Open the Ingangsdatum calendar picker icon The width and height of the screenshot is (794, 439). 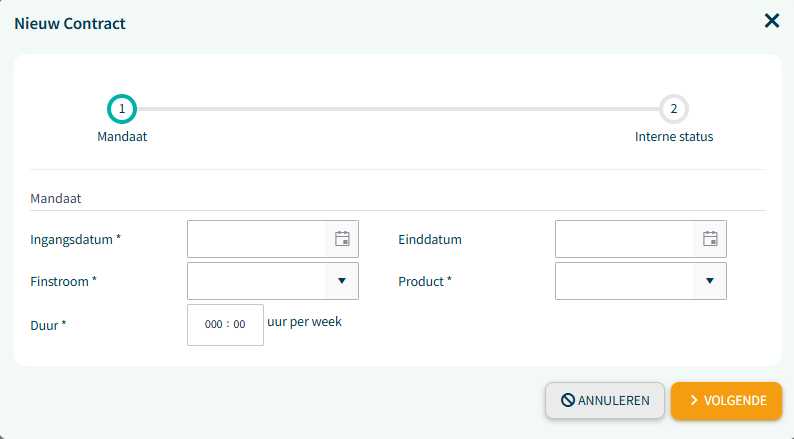click(342, 239)
